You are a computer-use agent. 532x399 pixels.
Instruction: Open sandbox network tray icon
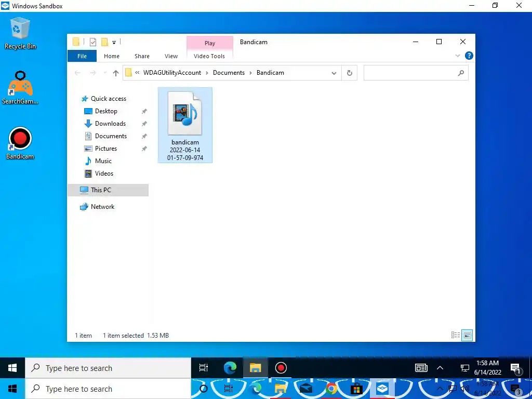point(464,368)
